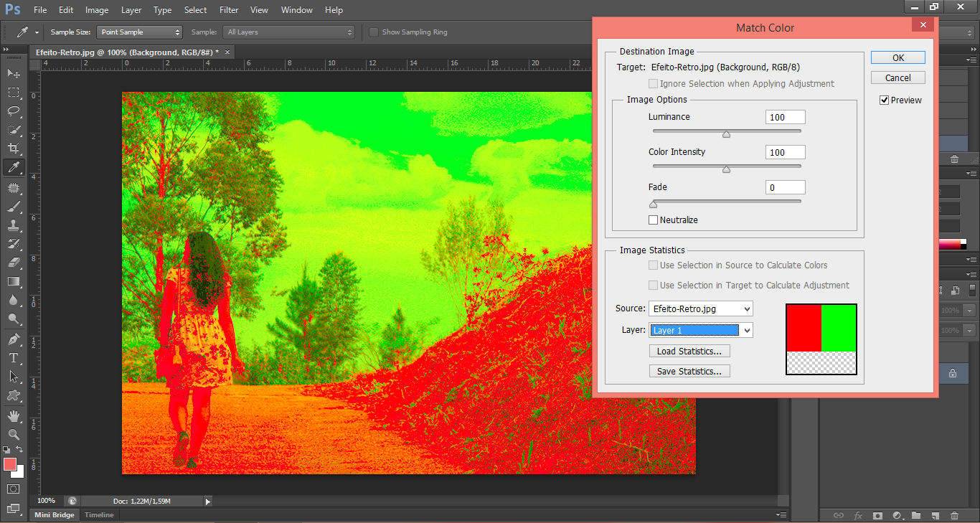Click the Load Statistics button
This screenshot has width=980, height=523.
pos(689,351)
